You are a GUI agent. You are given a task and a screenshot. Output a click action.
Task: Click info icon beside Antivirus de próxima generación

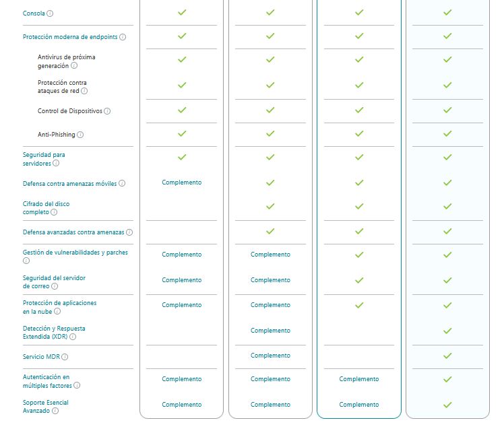point(74,66)
